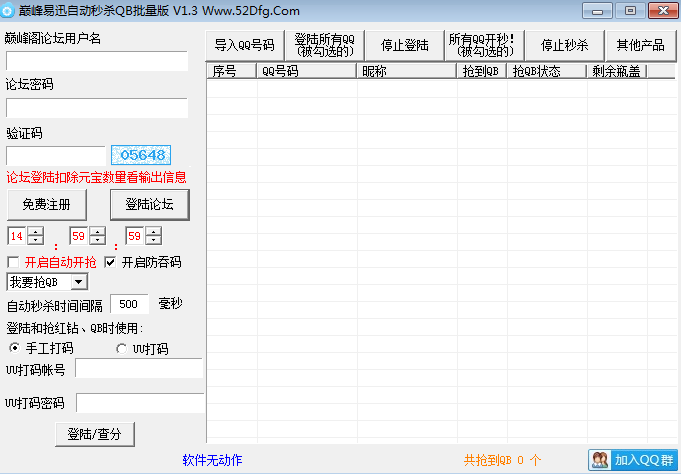Click the 昵称 column header
This screenshot has width=681, height=474.
pyautogui.click(x=407, y=71)
